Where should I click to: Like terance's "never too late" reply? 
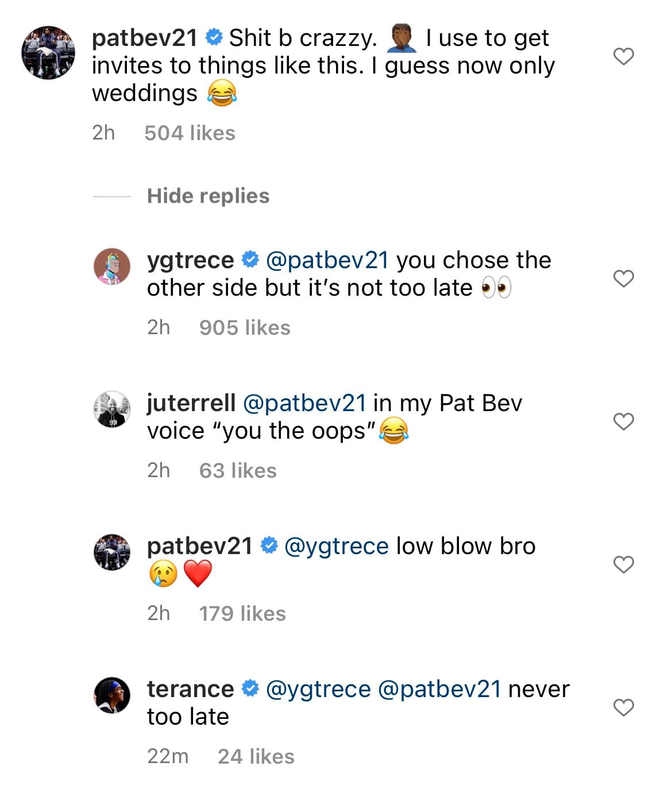point(624,707)
